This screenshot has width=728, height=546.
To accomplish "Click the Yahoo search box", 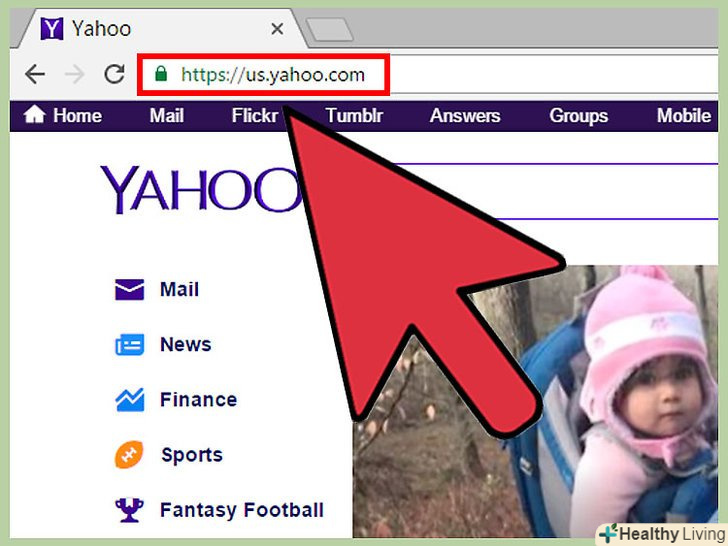I will [555, 191].
